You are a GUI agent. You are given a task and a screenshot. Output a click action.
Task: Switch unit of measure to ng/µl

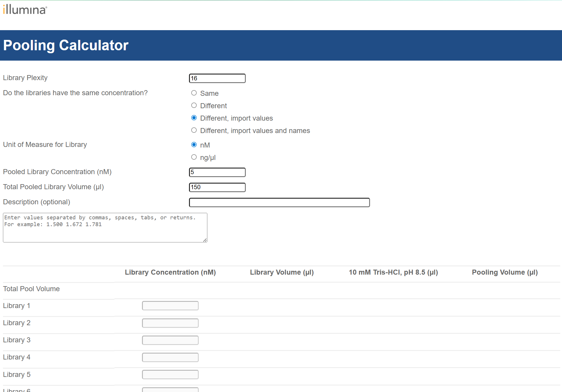click(194, 157)
